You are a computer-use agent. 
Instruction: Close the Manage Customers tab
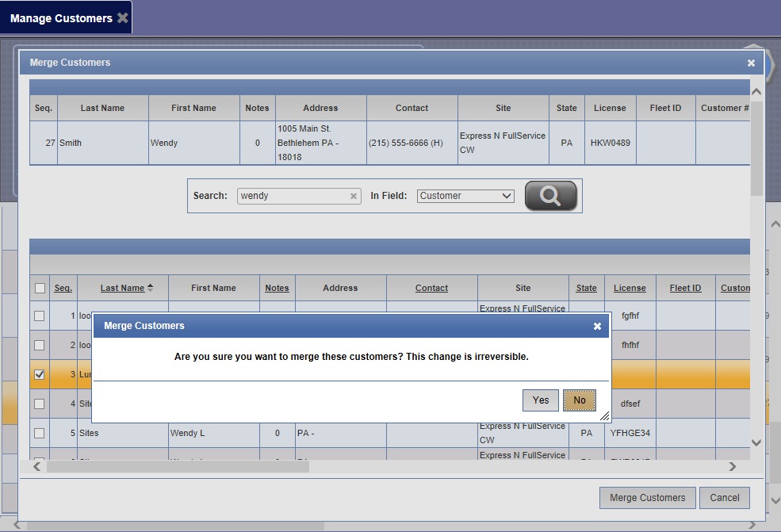(x=123, y=17)
